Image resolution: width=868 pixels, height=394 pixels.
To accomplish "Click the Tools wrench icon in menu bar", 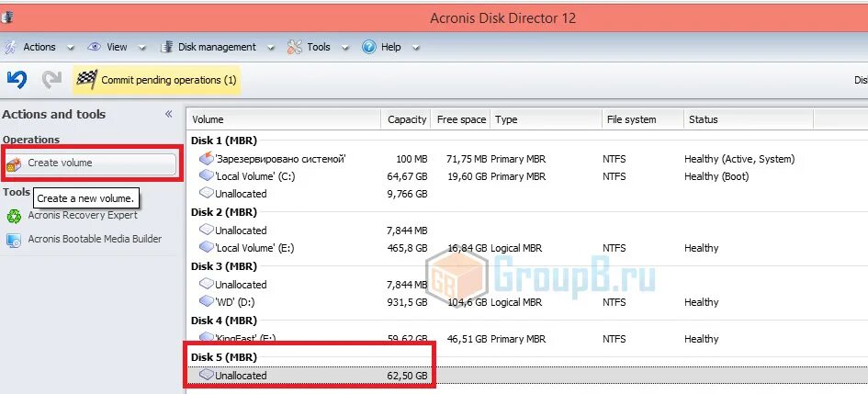I will coord(295,47).
